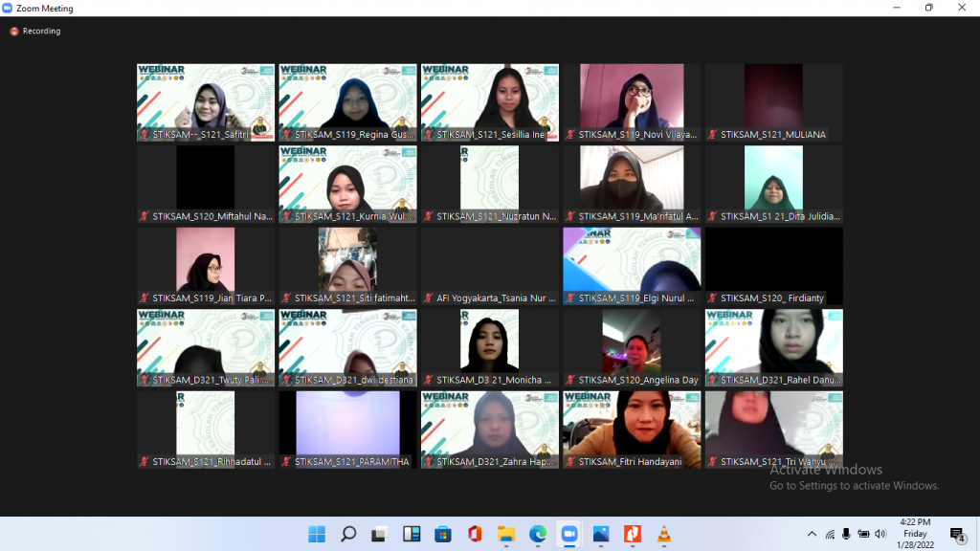Click the taskbar Search magnifier
The width and height of the screenshot is (980, 551).
click(x=348, y=534)
